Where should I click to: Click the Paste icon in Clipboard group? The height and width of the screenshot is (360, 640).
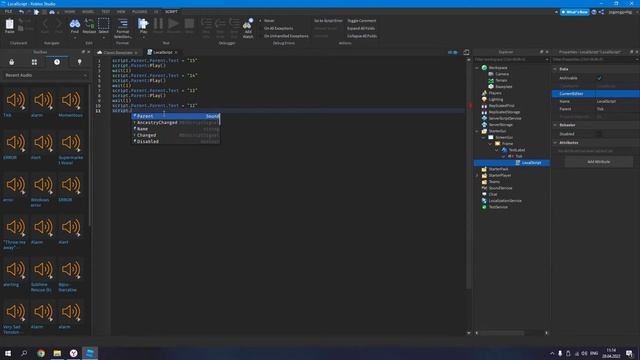tap(9, 24)
